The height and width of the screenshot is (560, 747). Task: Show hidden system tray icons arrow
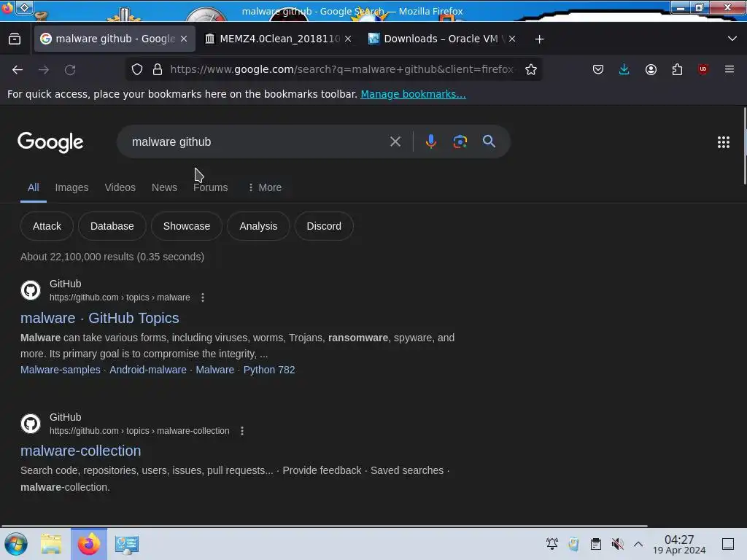click(638, 544)
